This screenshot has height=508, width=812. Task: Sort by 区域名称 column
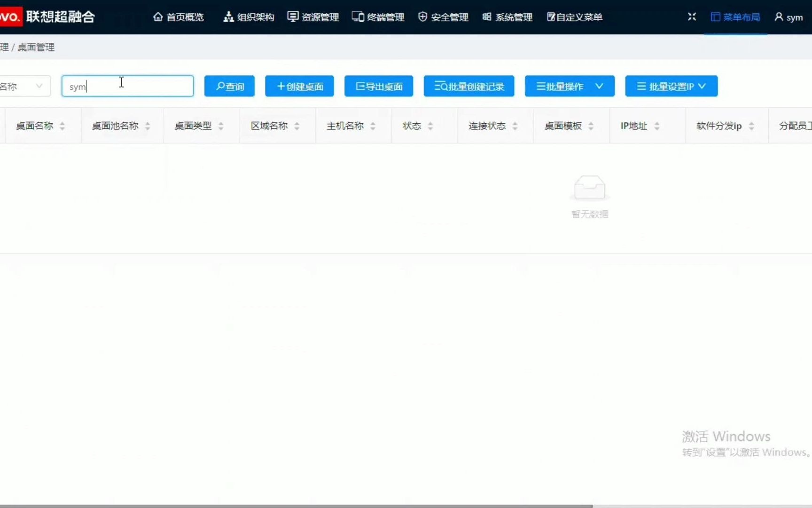(297, 126)
